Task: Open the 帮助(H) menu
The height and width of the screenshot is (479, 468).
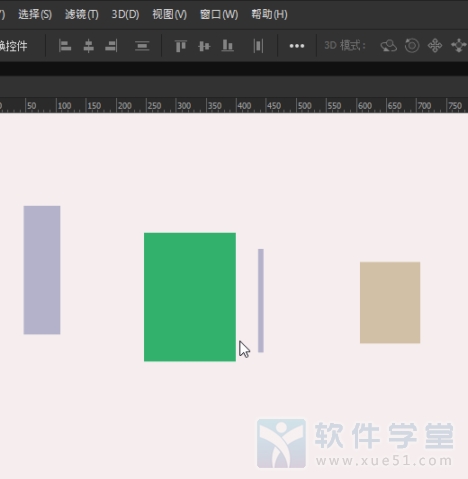Action: tap(269, 14)
